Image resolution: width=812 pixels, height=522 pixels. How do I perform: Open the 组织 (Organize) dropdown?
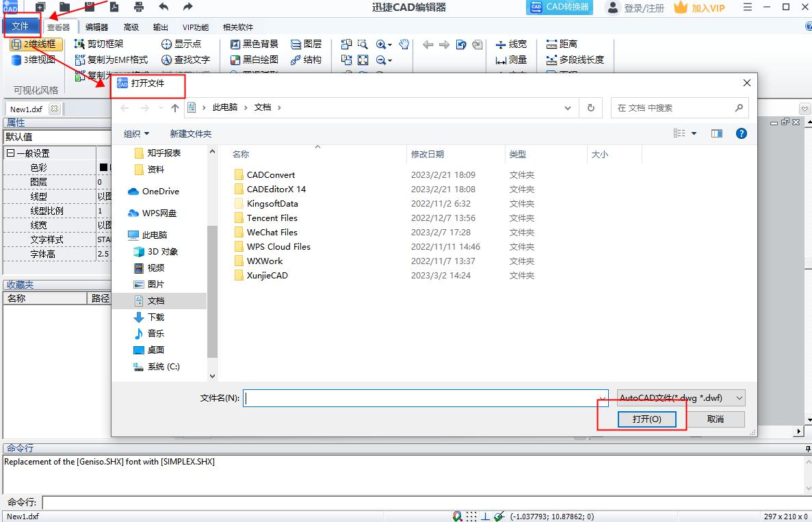[x=135, y=133]
